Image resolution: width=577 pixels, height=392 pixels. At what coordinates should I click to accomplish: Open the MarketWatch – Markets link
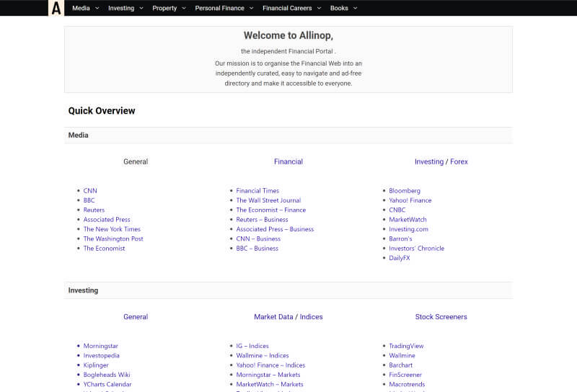(270, 384)
